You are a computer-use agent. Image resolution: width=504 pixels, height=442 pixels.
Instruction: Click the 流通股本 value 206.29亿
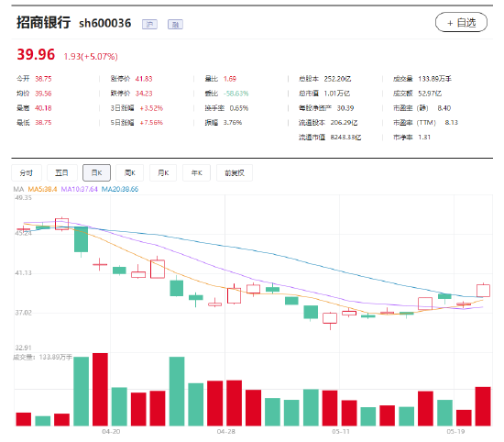point(344,123)
